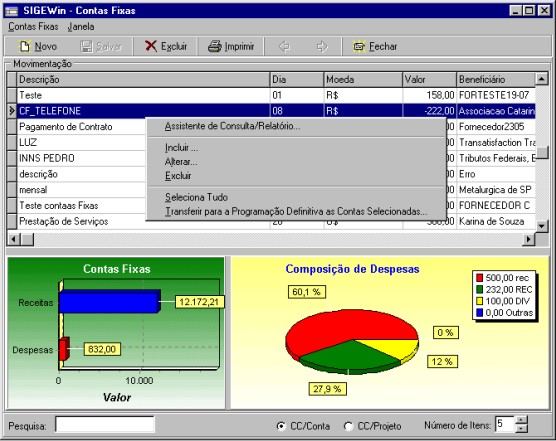Screen dimensions: 556x441
Task: Click the grid vertical scrollbar down arrow
Action: coord(541,225)
